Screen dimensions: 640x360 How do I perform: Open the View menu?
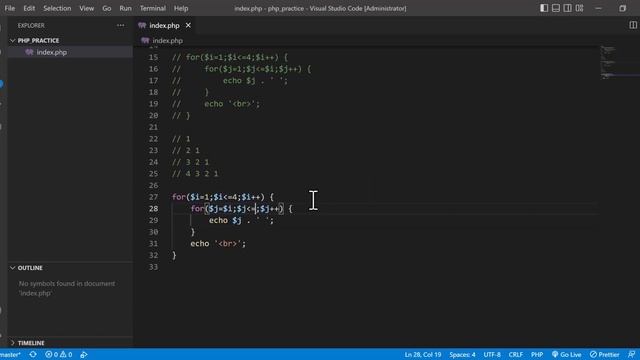[87, 8]
